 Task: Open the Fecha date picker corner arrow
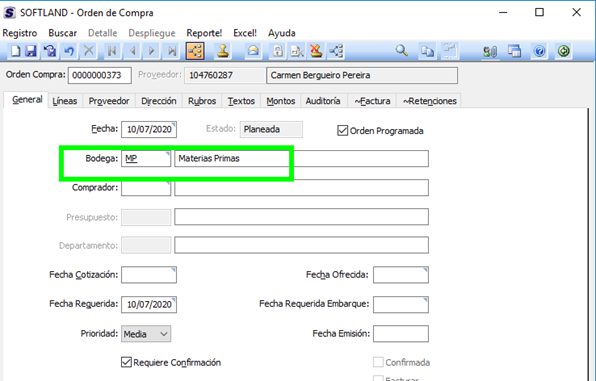(x=174, y=124)
